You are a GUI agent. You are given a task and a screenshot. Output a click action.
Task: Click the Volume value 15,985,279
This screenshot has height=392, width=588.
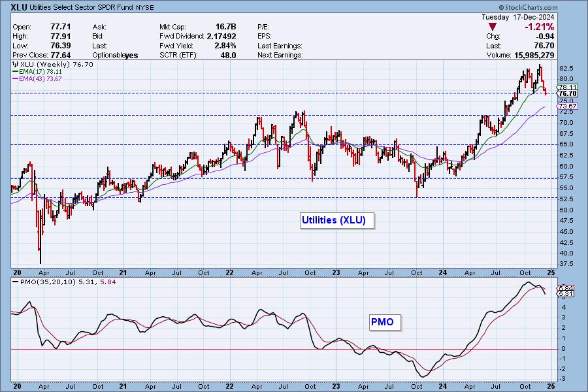pos(534,55)
